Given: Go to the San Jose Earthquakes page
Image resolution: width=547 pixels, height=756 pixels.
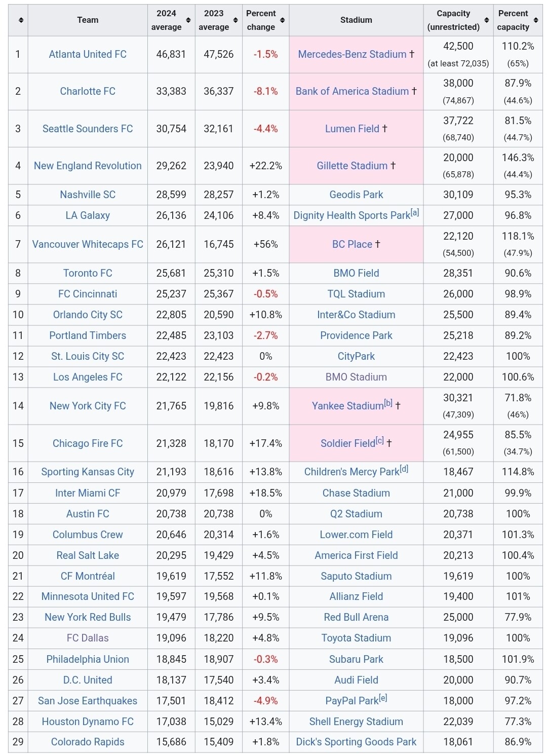Looking at the screenshot, I should pos(88,701).
